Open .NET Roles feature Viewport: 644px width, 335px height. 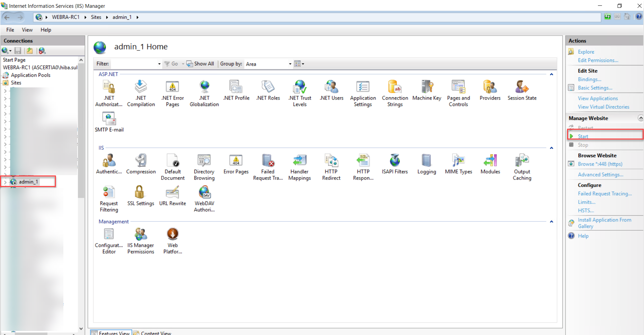point(268,90)
